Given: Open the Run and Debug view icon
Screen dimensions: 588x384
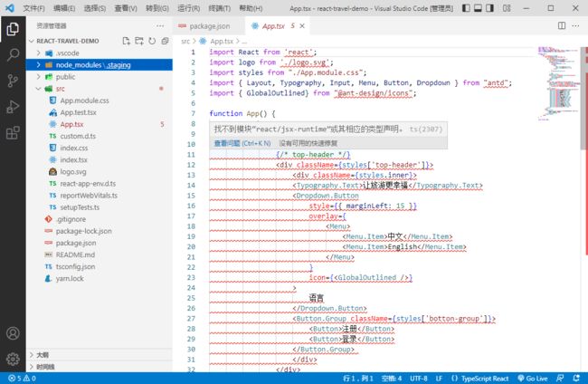Looking at the screenshot, I should point(13,107).
